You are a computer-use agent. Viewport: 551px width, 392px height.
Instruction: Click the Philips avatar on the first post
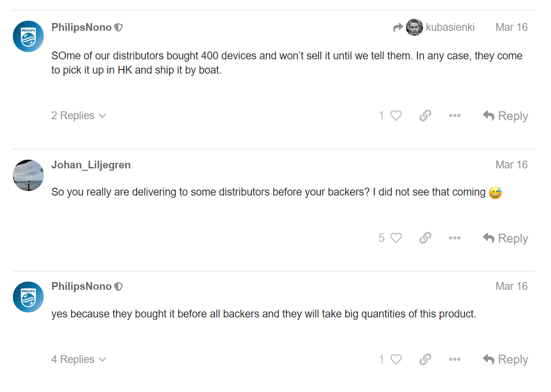click(28, 36)
